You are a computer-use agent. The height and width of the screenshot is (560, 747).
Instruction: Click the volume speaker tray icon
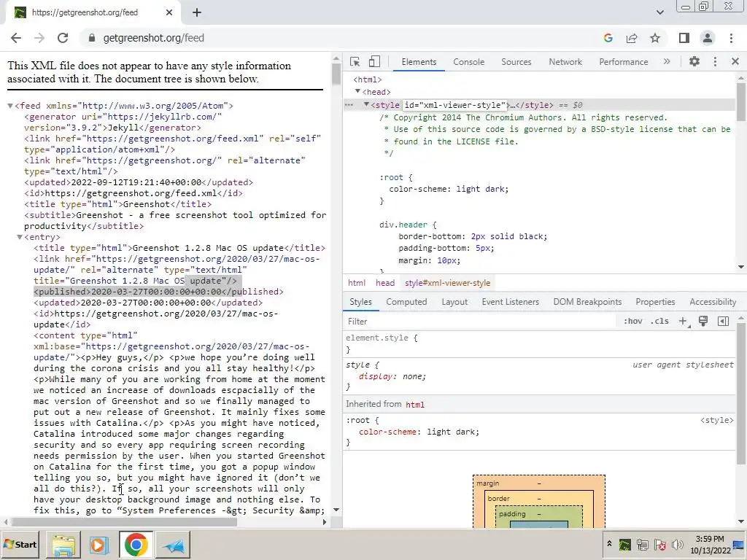(x=677, y=544)
